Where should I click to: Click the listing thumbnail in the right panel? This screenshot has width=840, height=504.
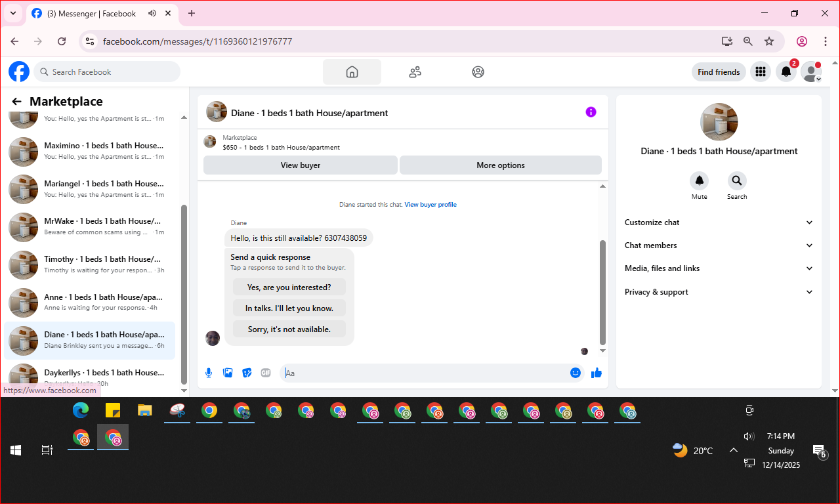tap(719, 122)
